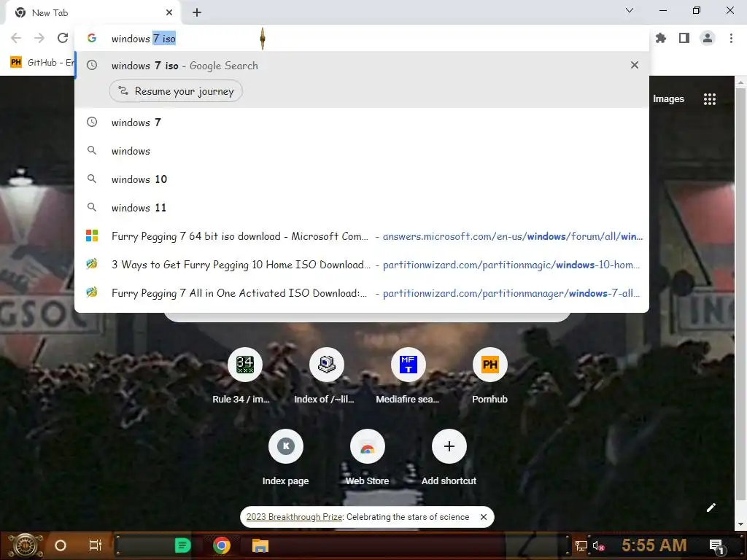Image resolution: width=747 pixels, height=560 pixels.
Task: Open Chrome's three-dot menu
Action: tap(731, 38)
